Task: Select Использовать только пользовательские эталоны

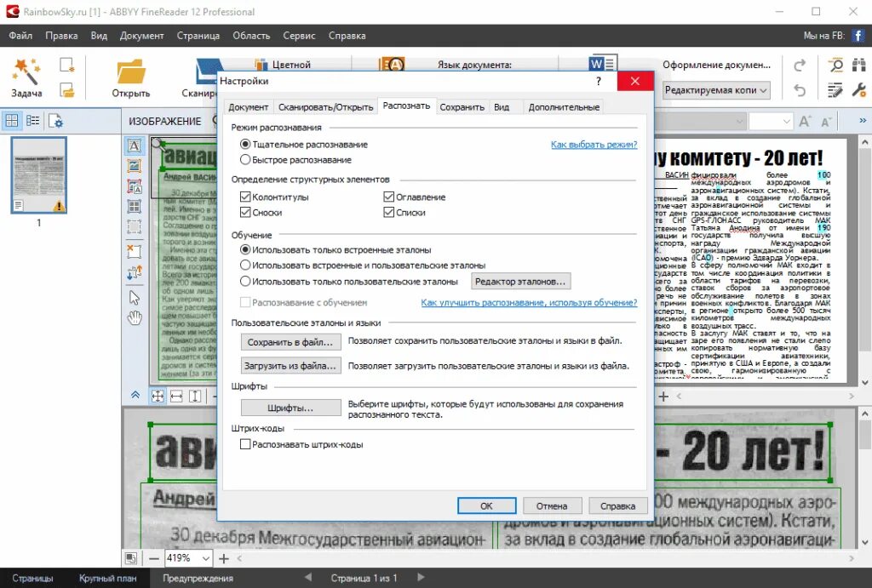Action: click(x=245, y=281)
